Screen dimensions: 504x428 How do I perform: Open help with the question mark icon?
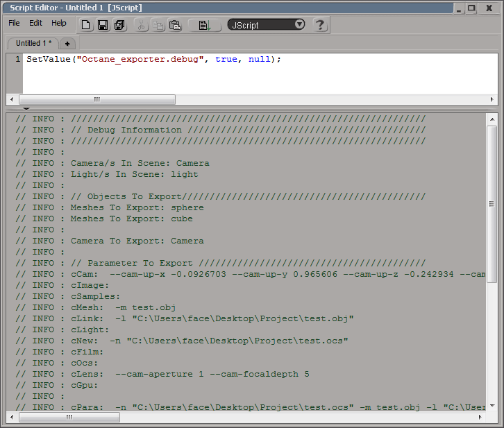(x=320, y=25)
